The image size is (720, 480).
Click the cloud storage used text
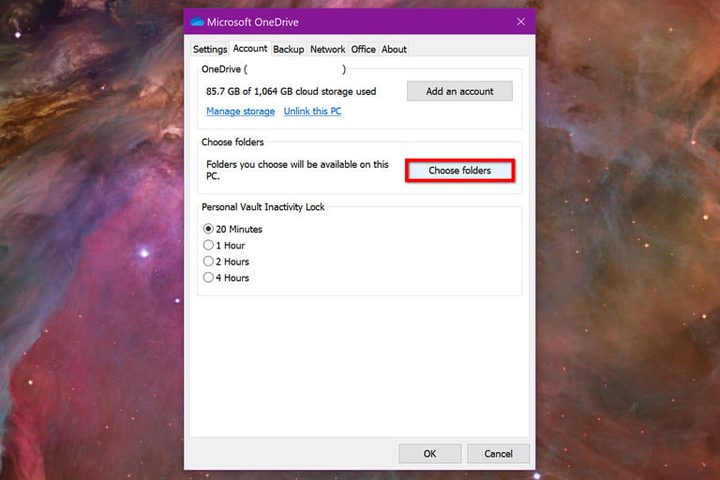[291, 91]
